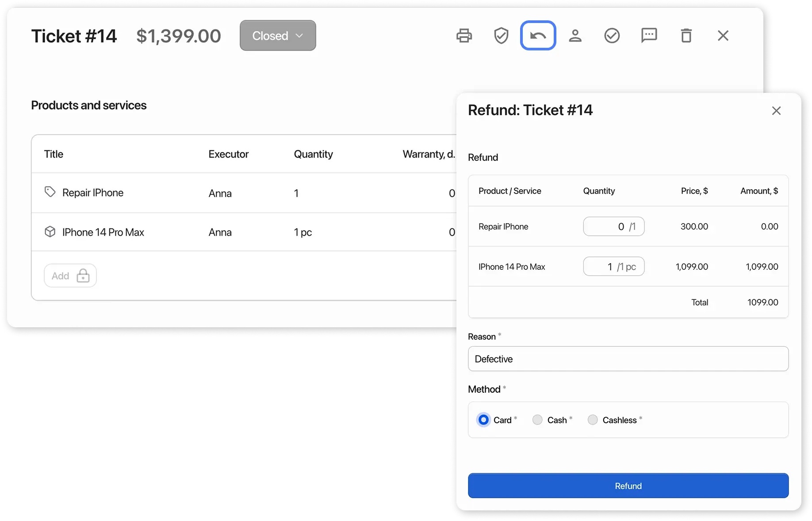The image size is (812, 521).
Task: Select Card refund method
Action: pyautogui.click(x=483, y=420)
